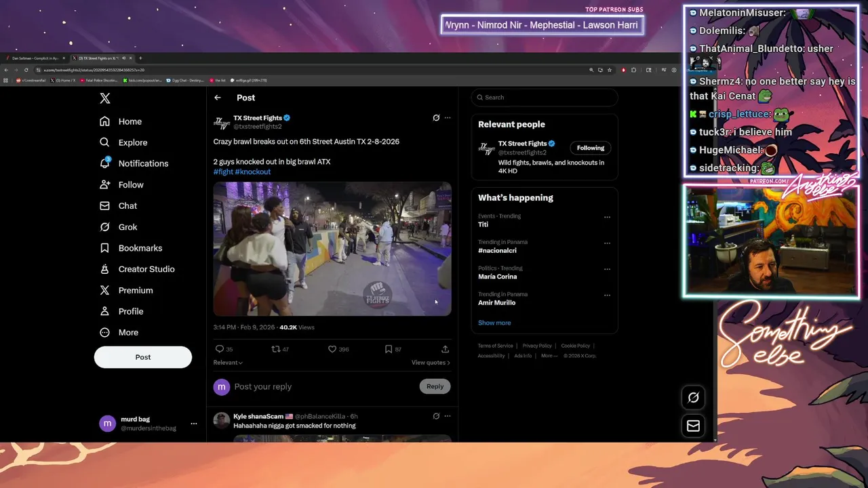This screenshot has height=488, width=868.
Task: Click the reply icon showing 35
Action: (x=224, y=349)
